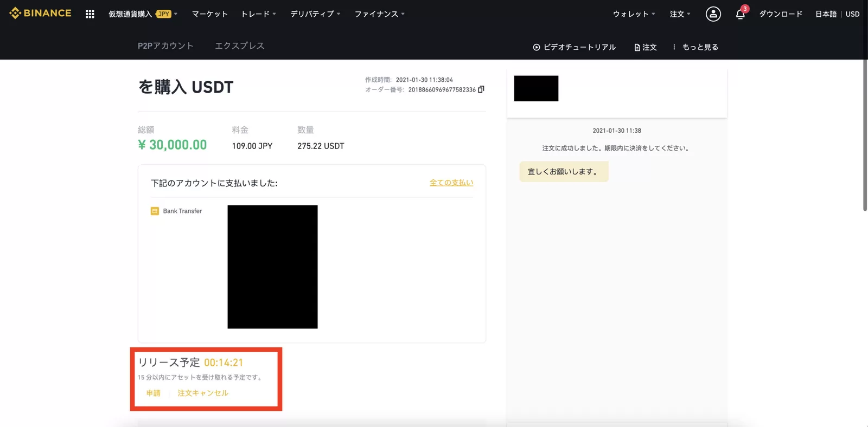Open the マーケット menu item
Image resolution: width=868 pixels, height=427 pixels.
(x=210, y=14)
